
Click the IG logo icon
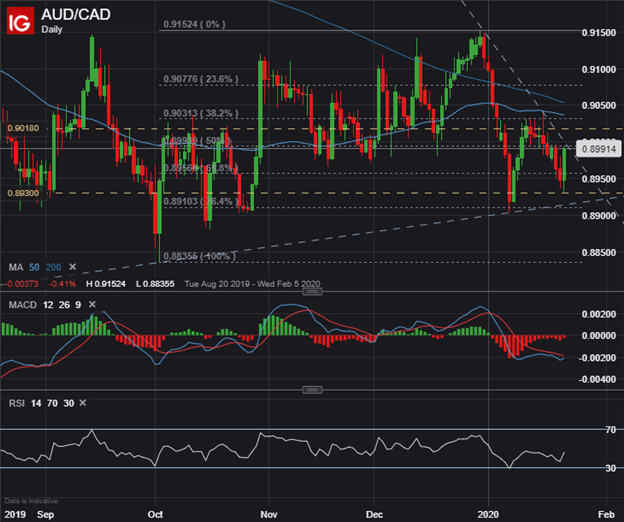pos(20,21)
